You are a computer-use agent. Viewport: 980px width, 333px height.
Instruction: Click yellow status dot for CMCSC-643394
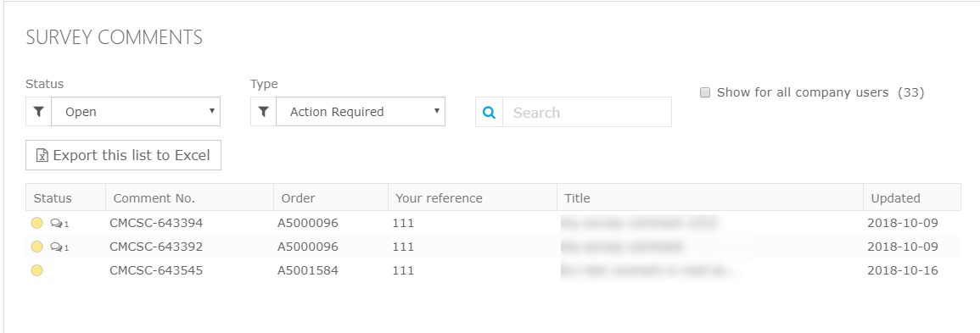[36, 223]
